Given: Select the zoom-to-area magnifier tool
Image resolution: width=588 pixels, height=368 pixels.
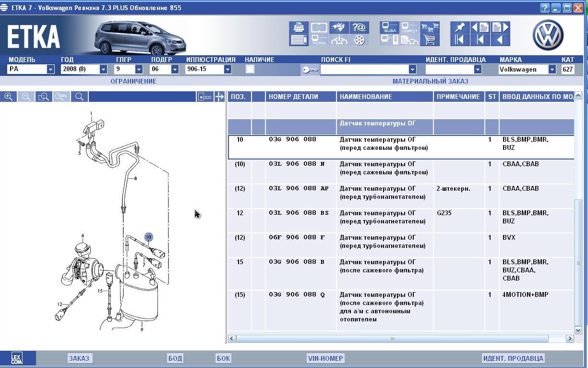Looking at the screenshot, I should point(44,97).
